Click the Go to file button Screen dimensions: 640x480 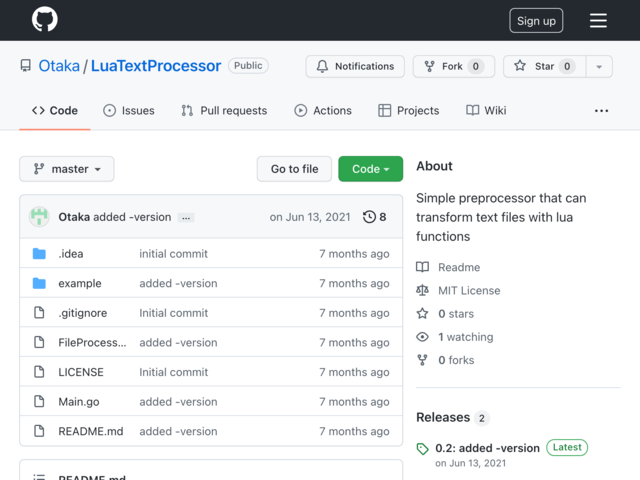(294, 169)
